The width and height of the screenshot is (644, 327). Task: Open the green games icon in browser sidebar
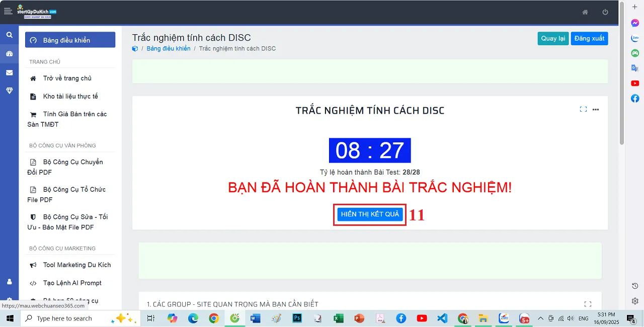click(635, 53)
